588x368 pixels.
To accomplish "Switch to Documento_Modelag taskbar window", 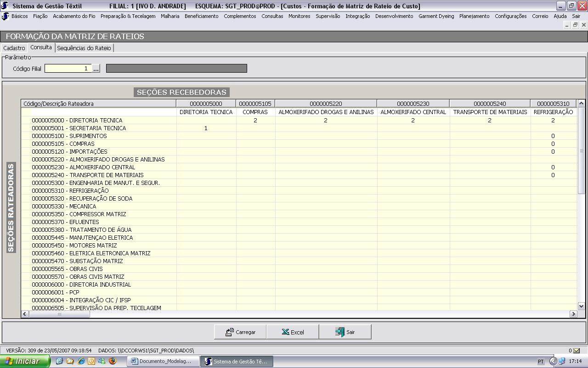I will 164,361.
